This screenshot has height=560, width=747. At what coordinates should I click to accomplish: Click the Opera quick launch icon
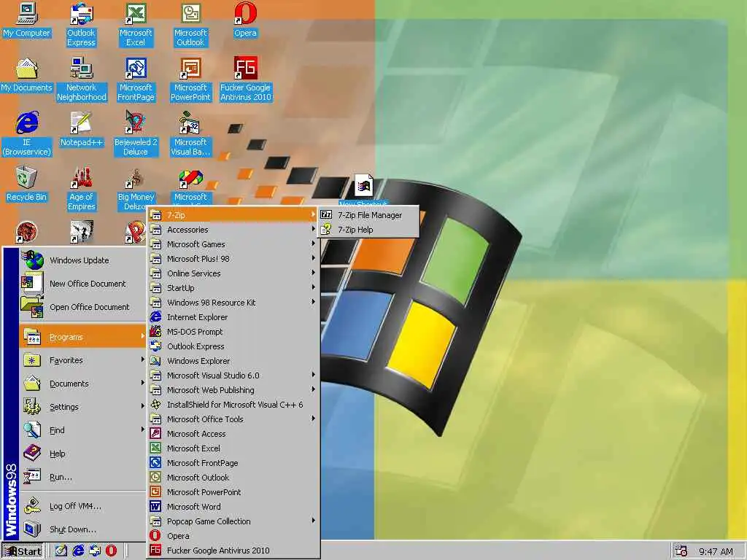pyautogui.click(x=111, y=551)
